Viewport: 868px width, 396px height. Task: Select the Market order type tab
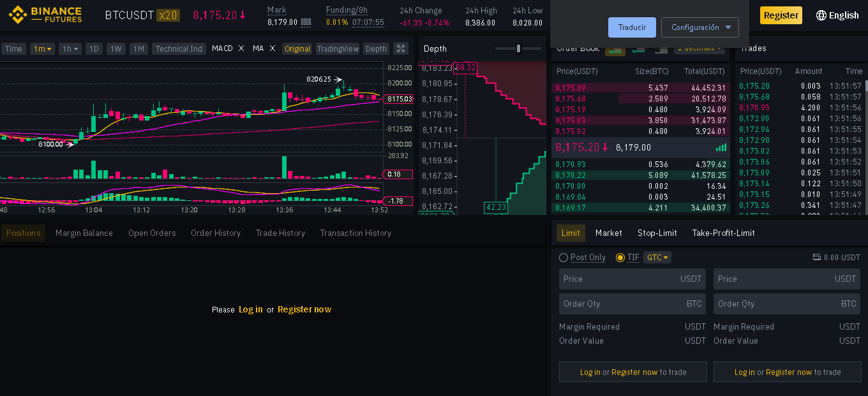click(609, 233)
